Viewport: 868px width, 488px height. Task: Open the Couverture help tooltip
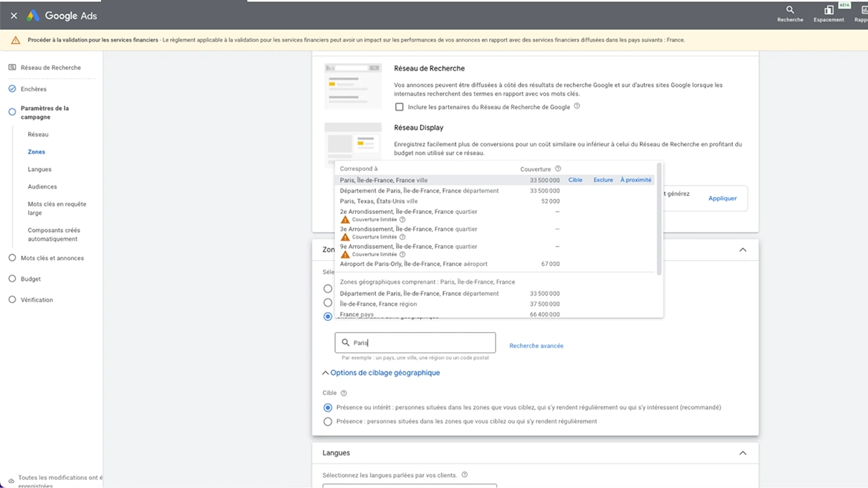pos(558,169)
